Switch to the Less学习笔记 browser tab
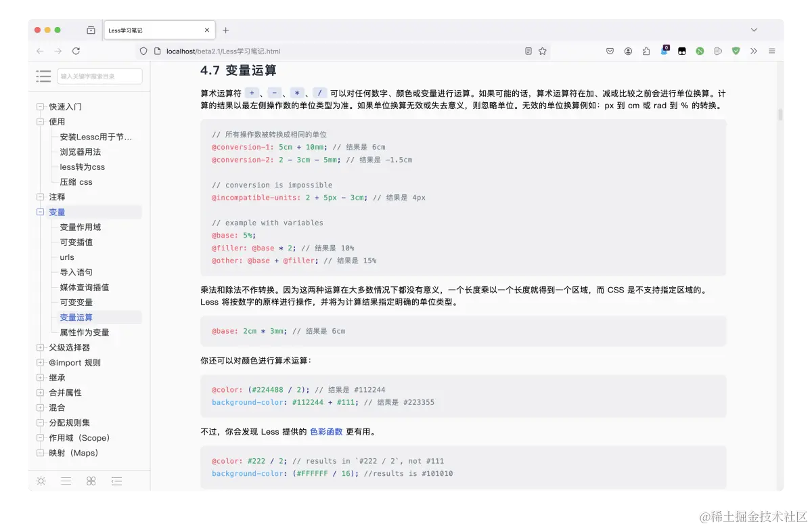This screenshot has height=528, width=812. [x=150, y=30]
